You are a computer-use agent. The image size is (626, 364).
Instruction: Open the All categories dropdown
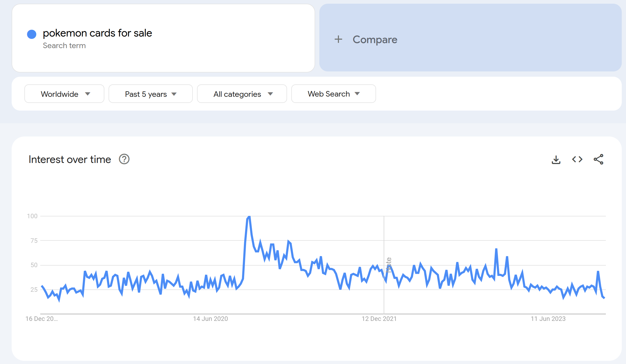point(242,94)
